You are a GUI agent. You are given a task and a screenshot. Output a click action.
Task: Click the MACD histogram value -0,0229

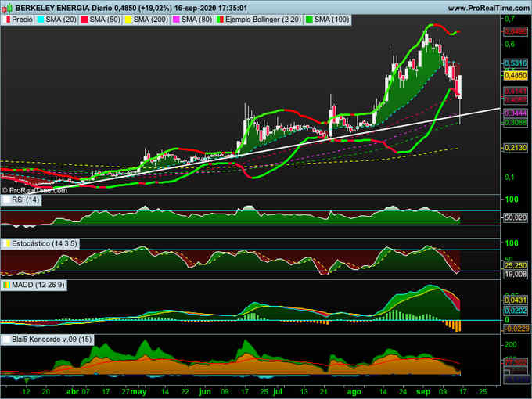click(x=516, y=329)
